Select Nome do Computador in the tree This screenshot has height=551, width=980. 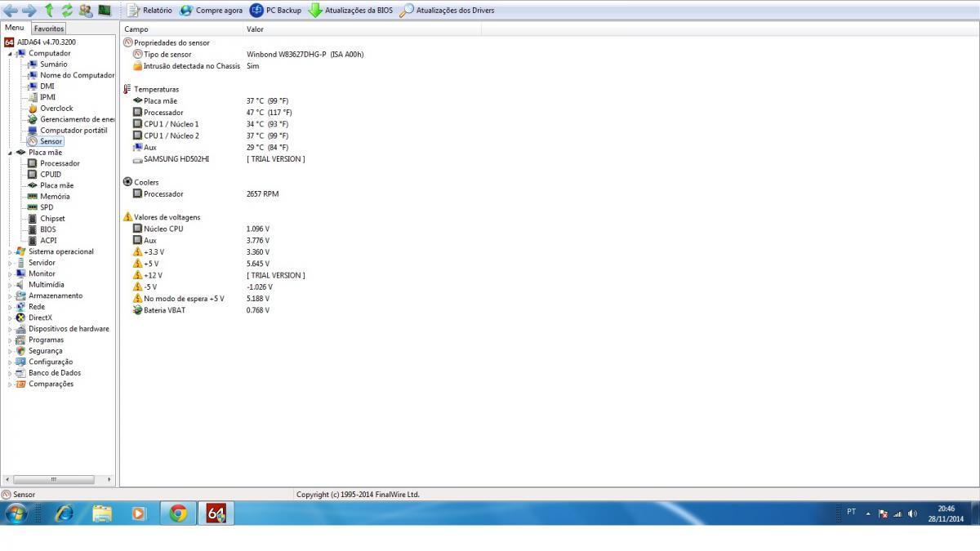pyautogui.click(x=77, y=75)
